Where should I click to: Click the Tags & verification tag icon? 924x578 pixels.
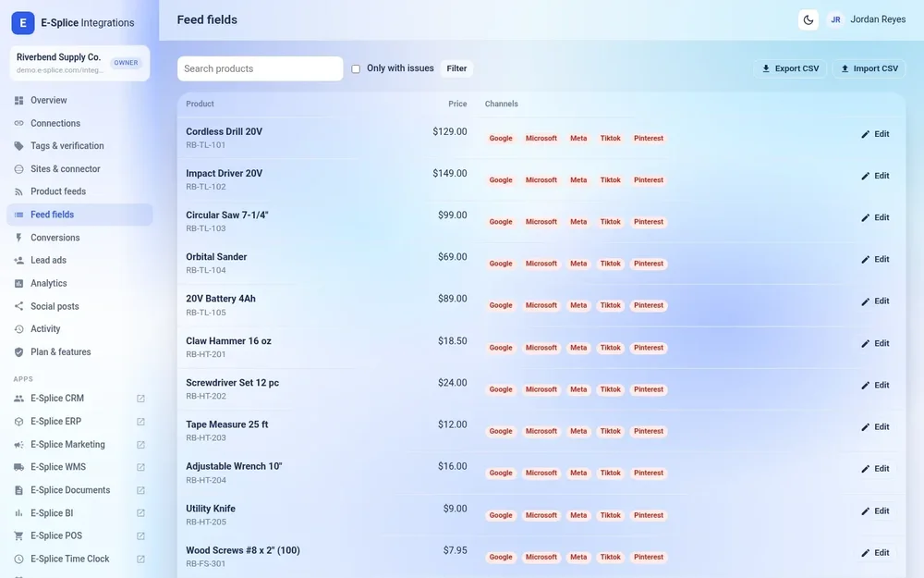tap(18, 146)
